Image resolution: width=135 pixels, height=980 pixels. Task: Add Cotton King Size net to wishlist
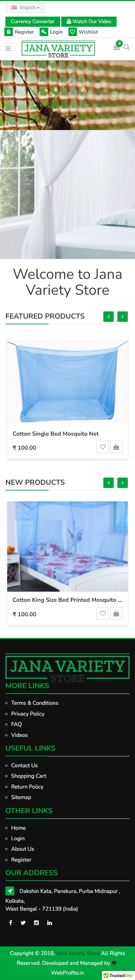click(102, 613)
